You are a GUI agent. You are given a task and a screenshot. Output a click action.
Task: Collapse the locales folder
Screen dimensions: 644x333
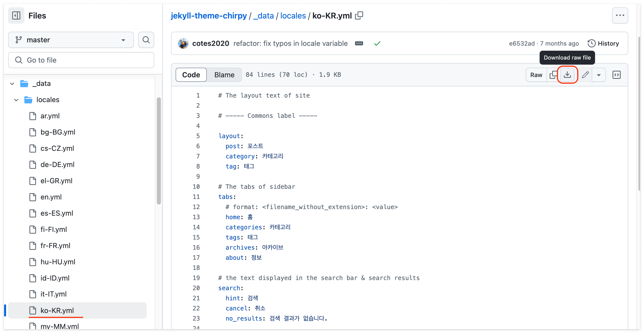coord(16,100)
